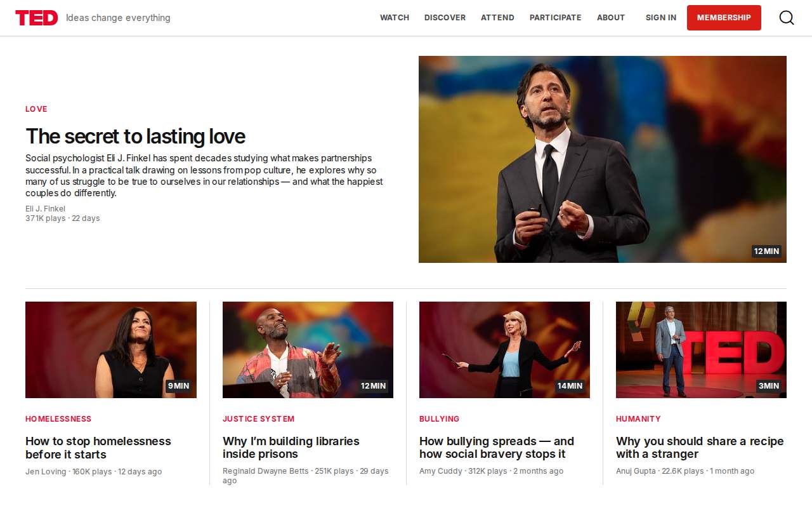This screenshot has height=508, width=812.
Task: Open the search magnifier icon
Action: [787, 18]
